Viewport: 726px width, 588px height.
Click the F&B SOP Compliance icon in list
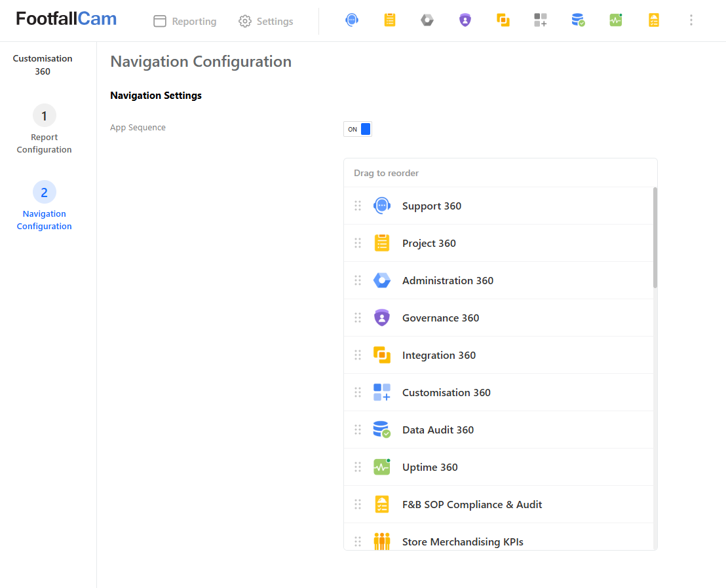tap(382, 504)
